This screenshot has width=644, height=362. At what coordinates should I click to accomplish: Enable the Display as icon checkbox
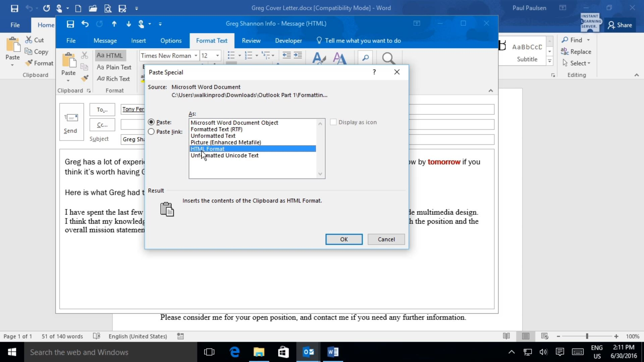333,122
